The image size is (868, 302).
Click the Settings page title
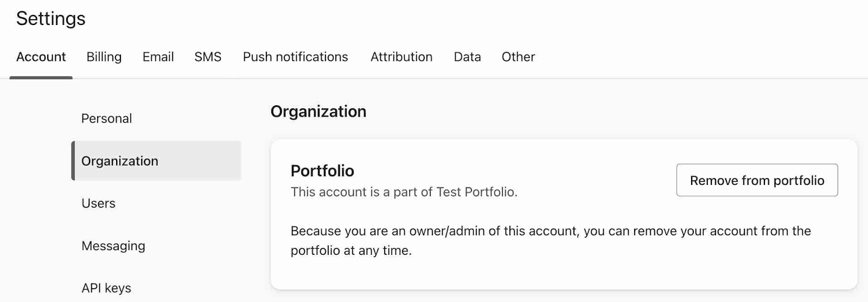(50, 19)
